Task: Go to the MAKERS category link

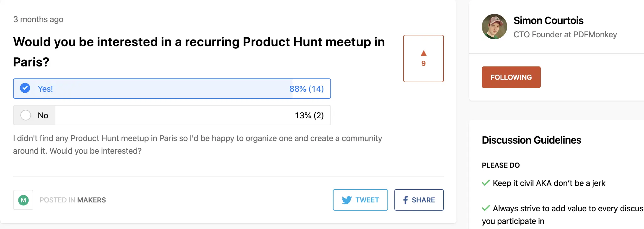Action: (91, 200)
